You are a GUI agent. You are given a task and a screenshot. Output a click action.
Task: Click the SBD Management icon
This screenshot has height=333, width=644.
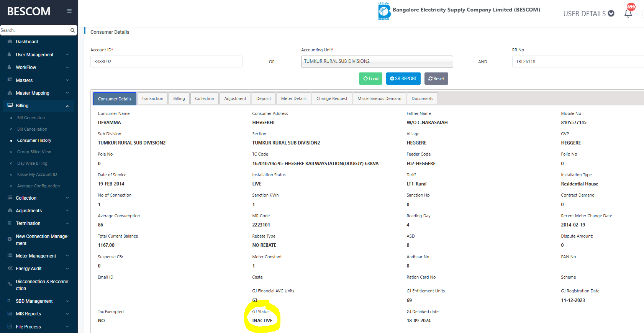pos(9,301)
